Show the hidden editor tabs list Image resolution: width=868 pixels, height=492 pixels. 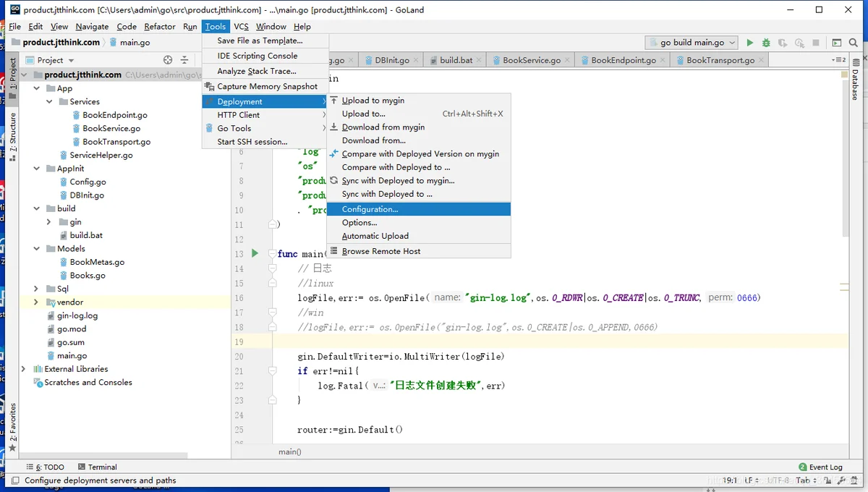pos(838,60)
